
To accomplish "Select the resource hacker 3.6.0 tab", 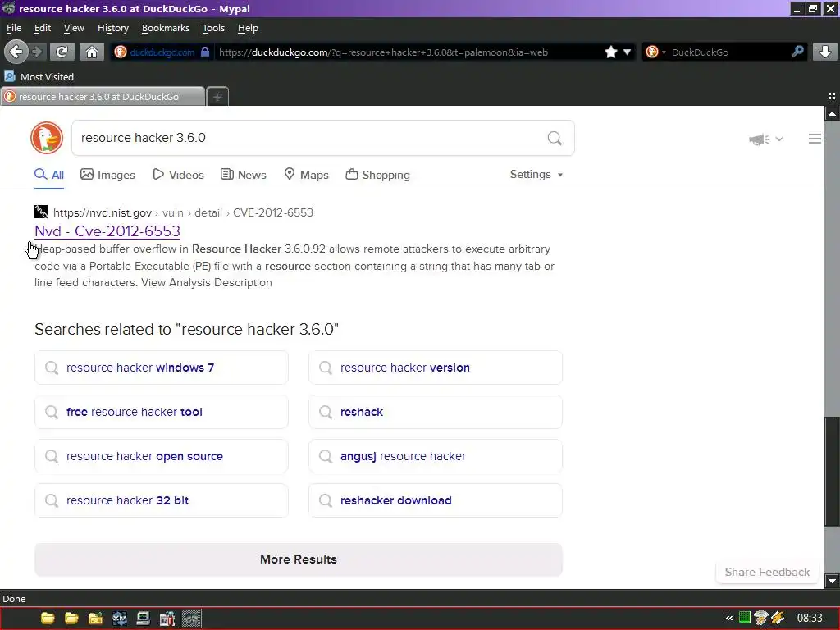I will [103, 97].
